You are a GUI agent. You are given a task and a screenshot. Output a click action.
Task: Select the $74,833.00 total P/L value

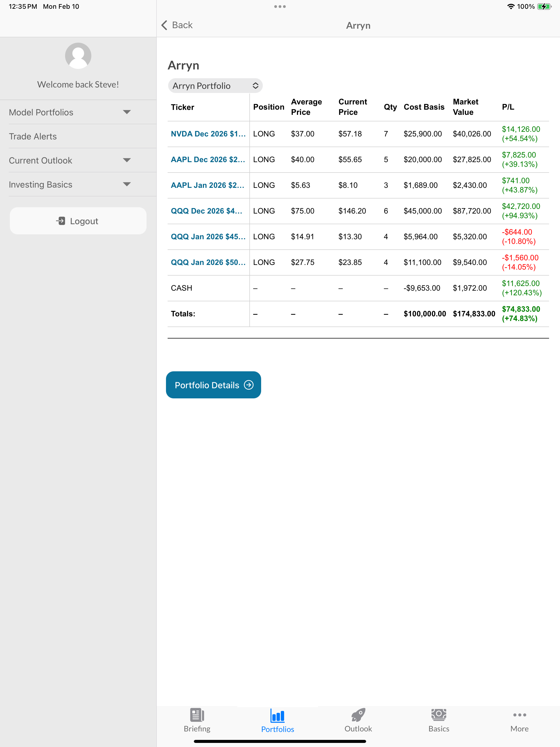521,309
